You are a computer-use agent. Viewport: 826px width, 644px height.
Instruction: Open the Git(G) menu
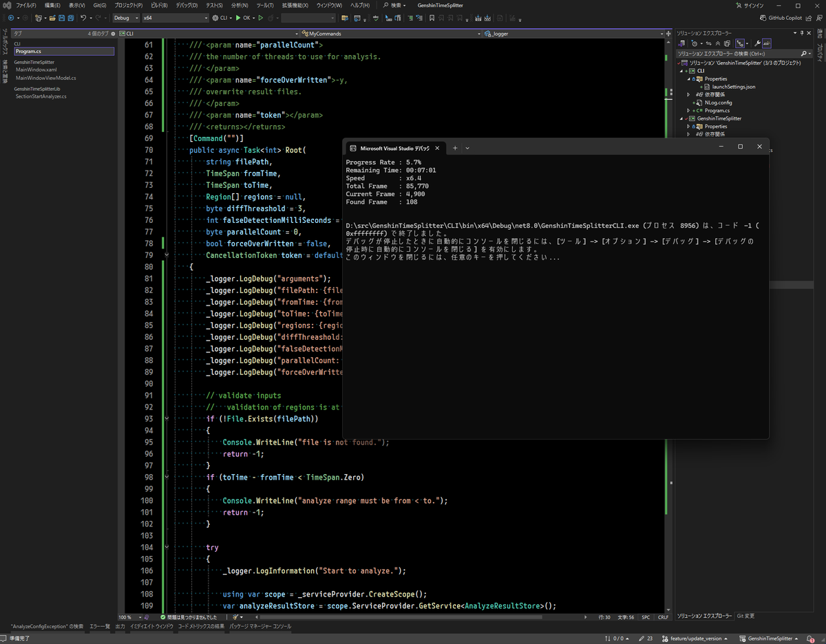[x=99, y=5]
